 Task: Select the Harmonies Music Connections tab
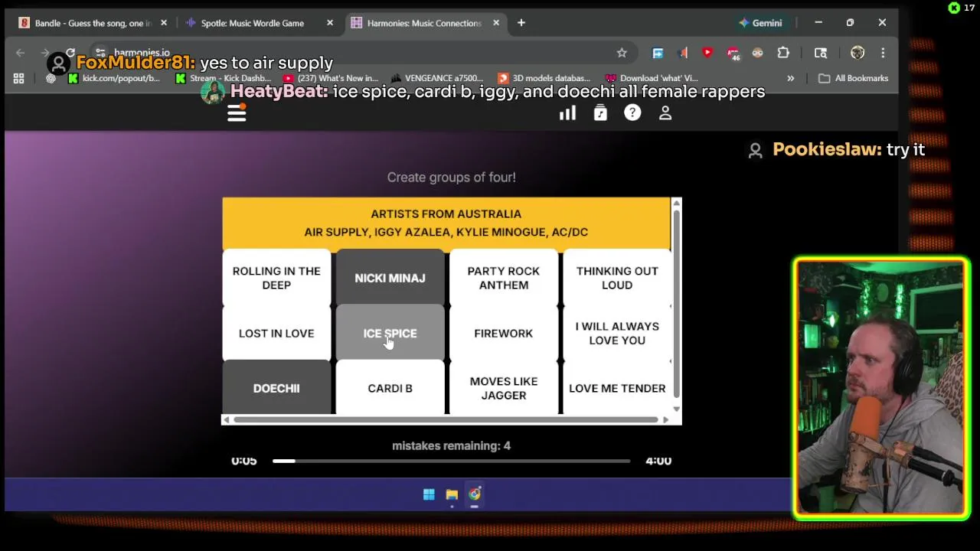tap(424, 23)
